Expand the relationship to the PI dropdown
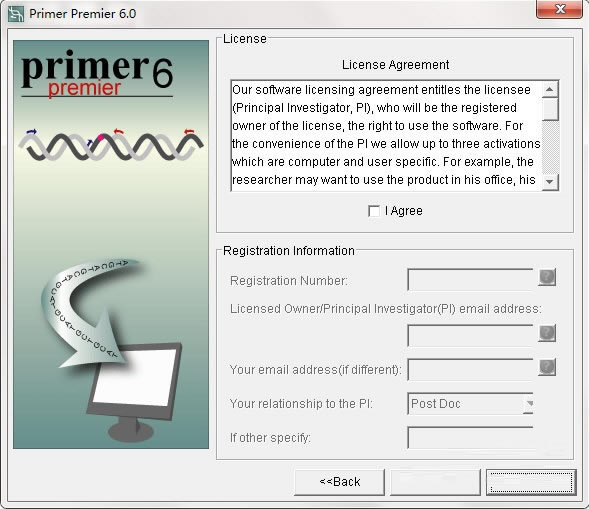 pos(529,404)
